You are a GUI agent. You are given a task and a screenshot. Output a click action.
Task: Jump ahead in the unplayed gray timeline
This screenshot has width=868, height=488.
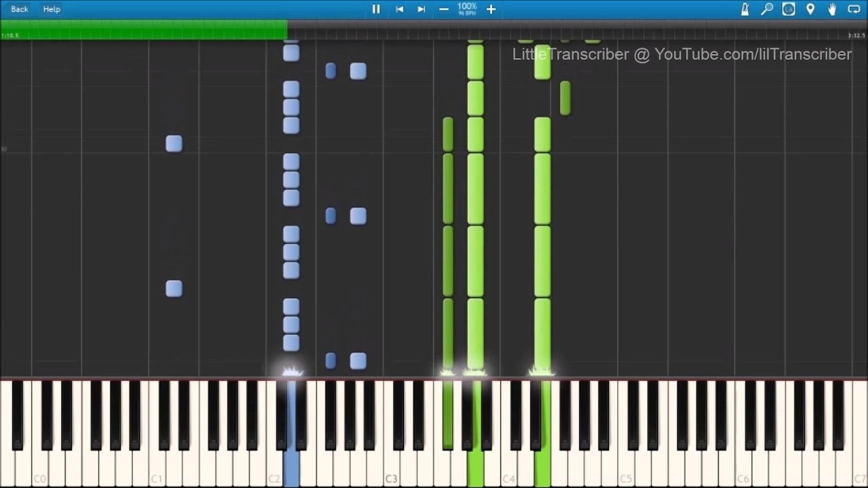pyautogui.click(x=577, y=29)
